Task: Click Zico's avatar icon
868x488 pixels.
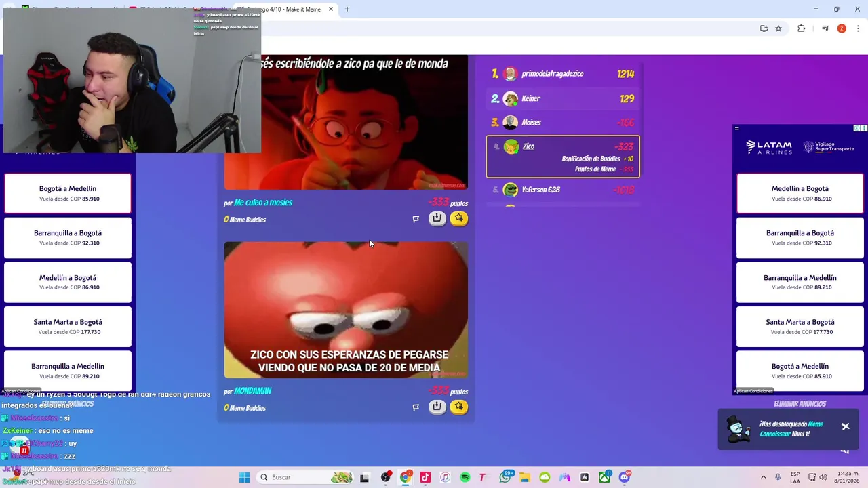Action: pos(511,147)
